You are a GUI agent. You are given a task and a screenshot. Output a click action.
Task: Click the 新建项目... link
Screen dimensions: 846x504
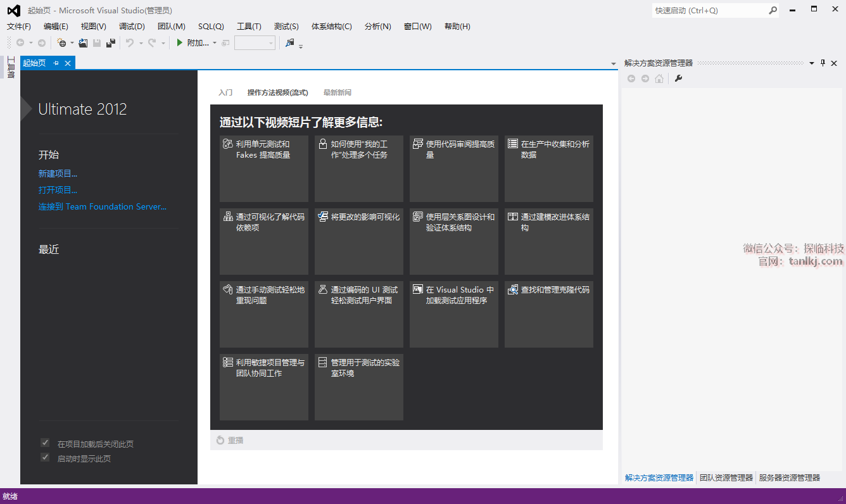tap(58, 173)
